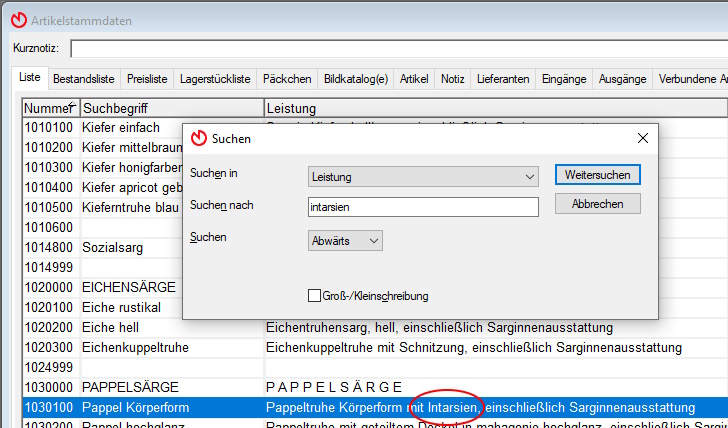Click the Suchen dialog logo icon
The height and width of the screenshot is (428, 728).
pos(199,138)
